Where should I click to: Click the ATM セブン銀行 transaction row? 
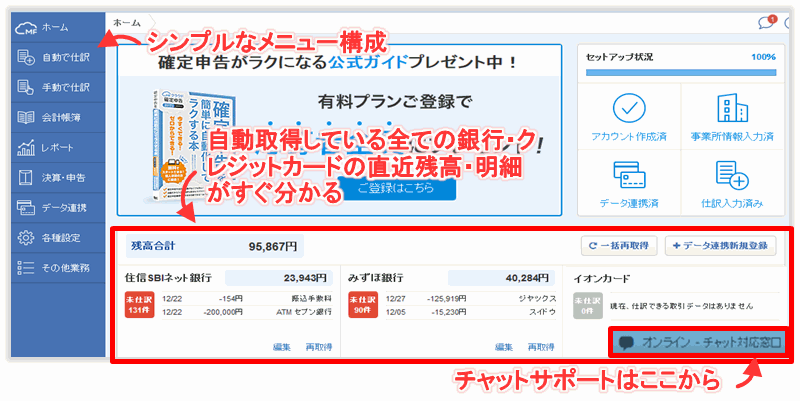tap(247, 311)
